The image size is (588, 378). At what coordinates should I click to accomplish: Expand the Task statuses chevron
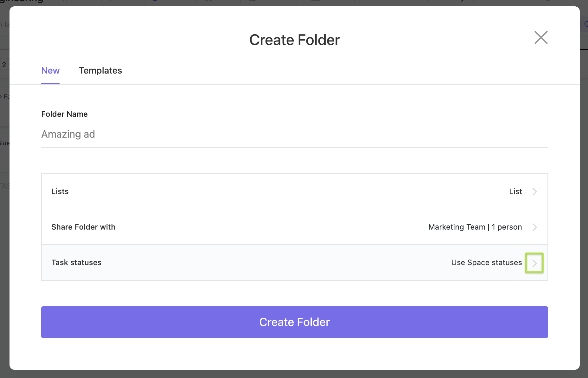pyautogui.click(x=534, y=263)
